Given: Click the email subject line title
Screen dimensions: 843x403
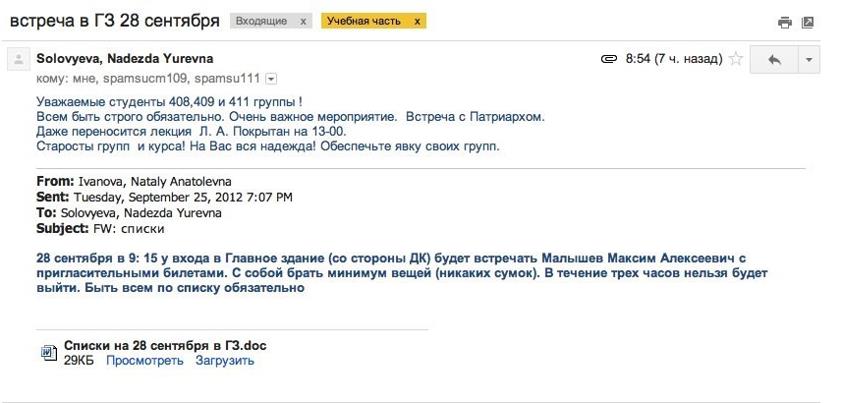Looking at the screenshot, I should click(115, 21).
